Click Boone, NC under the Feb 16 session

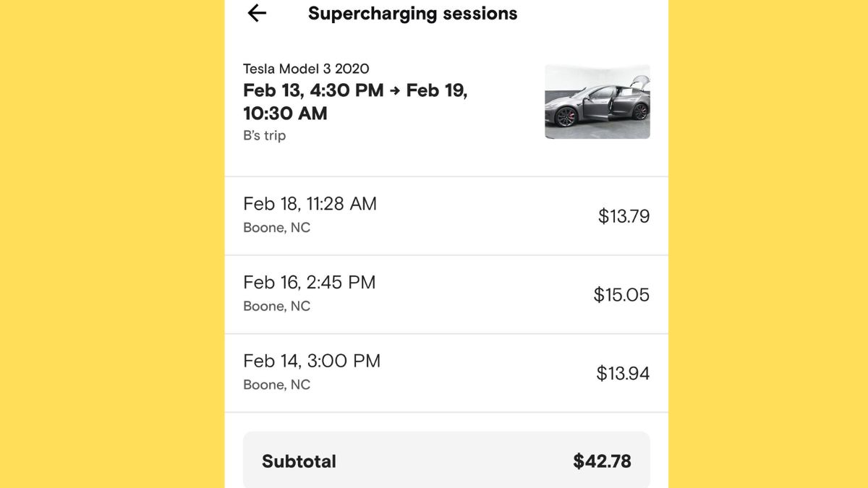276,307
